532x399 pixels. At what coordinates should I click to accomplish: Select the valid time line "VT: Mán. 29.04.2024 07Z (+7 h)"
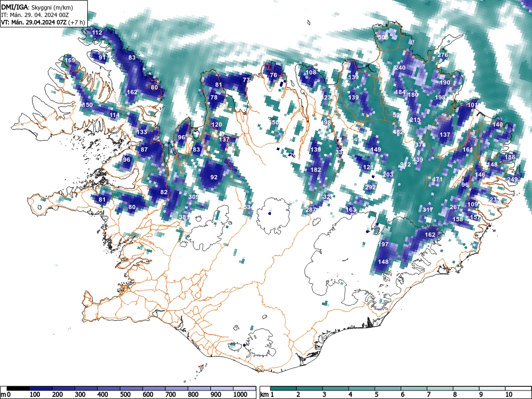tap(43, 22)
